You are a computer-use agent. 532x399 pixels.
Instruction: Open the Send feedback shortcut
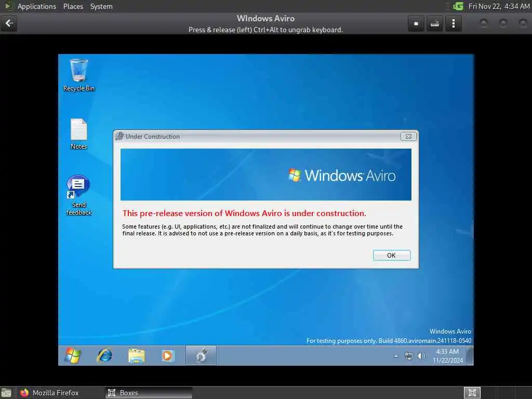[x=79, y=195]
